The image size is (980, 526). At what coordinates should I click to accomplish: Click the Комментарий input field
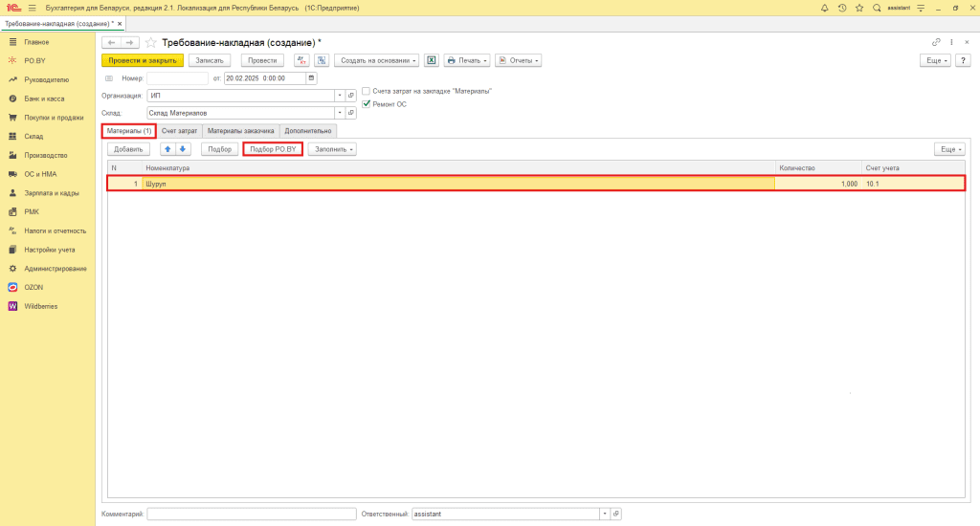pyautogui.click(x=252, y=514)
